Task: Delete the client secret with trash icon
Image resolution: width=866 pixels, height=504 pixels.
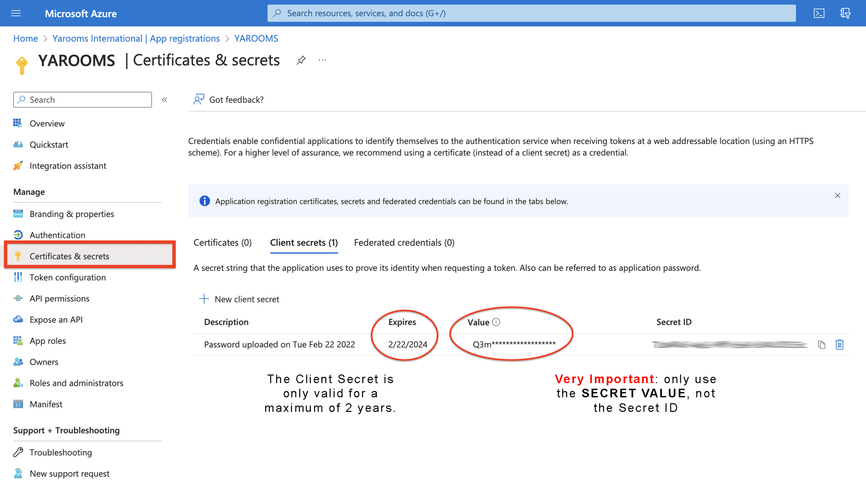Action: point(840,344)
